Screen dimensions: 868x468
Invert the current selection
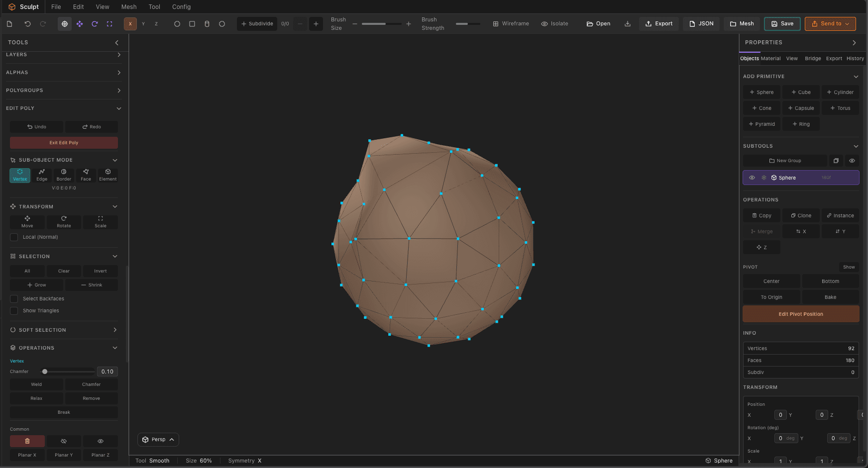101,271
